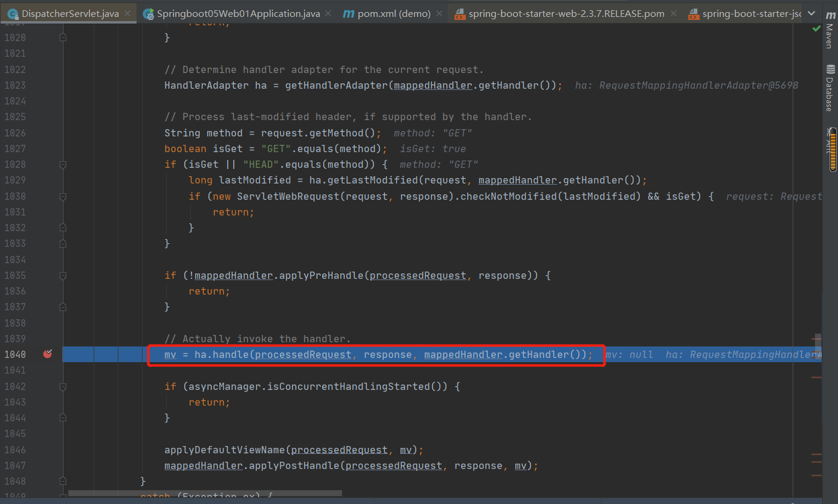Open the Springboot05Web01Application.java tab
838x504 pixels.
tap(239, 13)
